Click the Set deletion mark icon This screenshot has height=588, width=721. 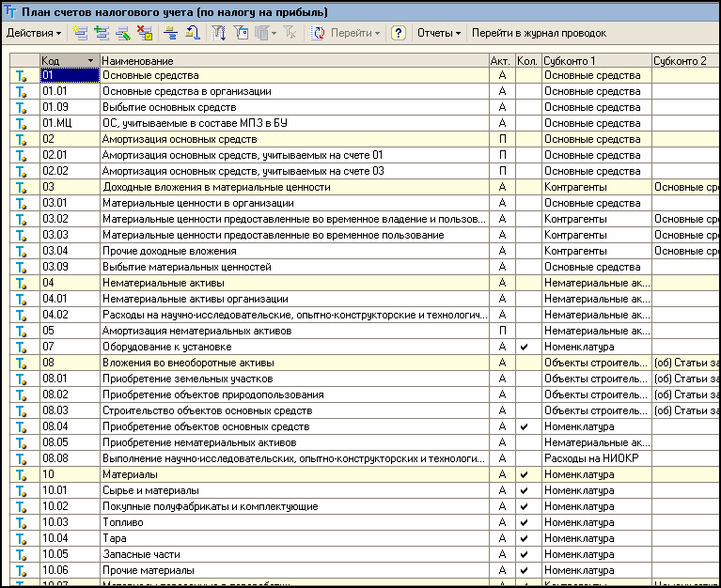[x=145, y=33]
